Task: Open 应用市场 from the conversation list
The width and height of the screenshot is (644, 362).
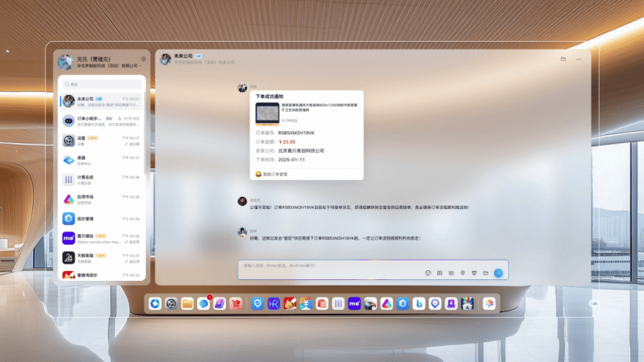Action: point(102,199)
